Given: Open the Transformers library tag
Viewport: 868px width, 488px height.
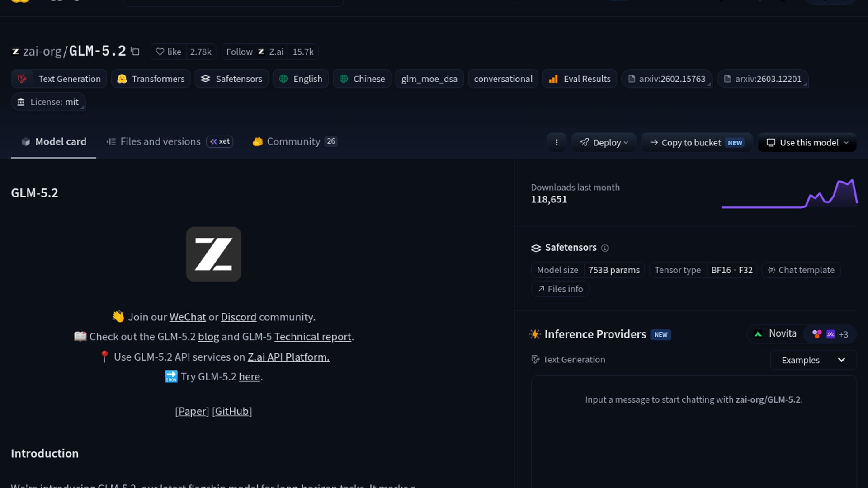Looking at the screenshot, I should pyautogui.click(x=151, y=79).
